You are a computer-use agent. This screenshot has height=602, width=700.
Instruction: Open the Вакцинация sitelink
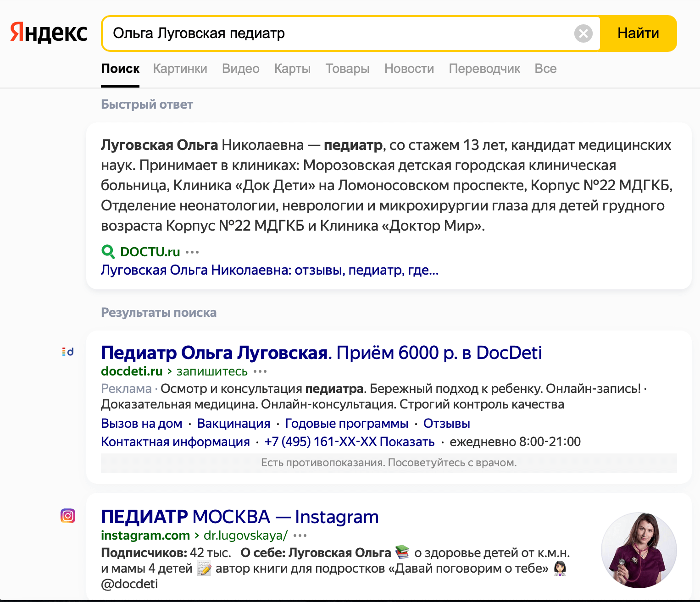[x=233, y=423]
